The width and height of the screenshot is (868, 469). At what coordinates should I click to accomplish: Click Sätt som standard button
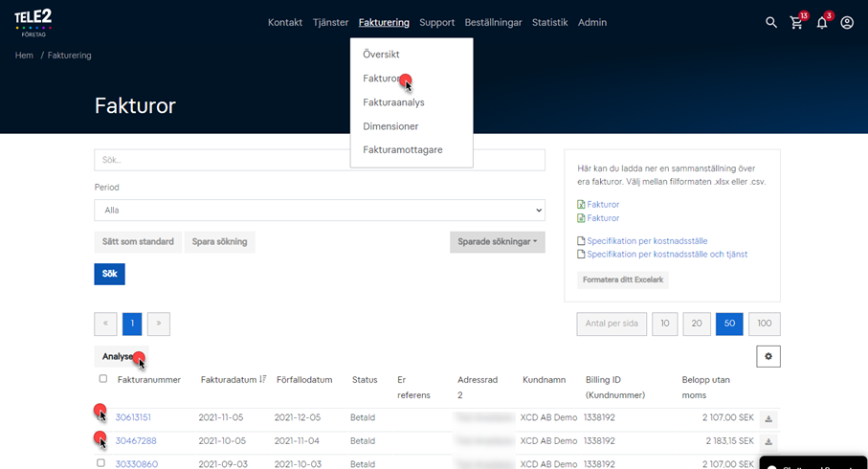coord(138,242)
